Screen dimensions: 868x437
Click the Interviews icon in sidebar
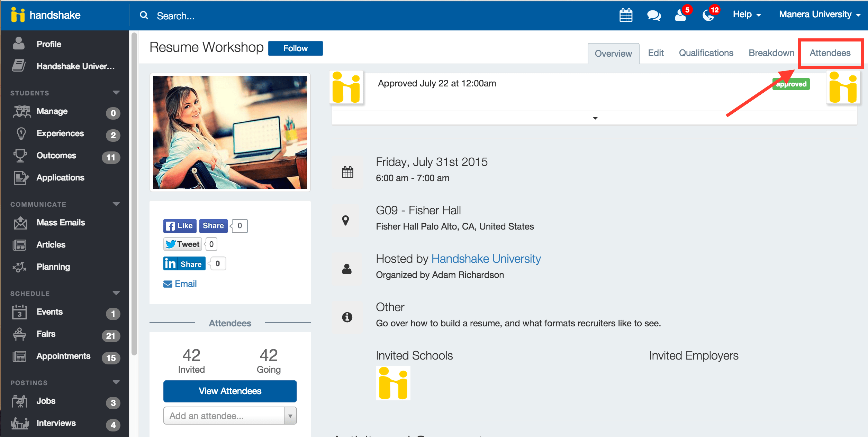pos(20,423)
